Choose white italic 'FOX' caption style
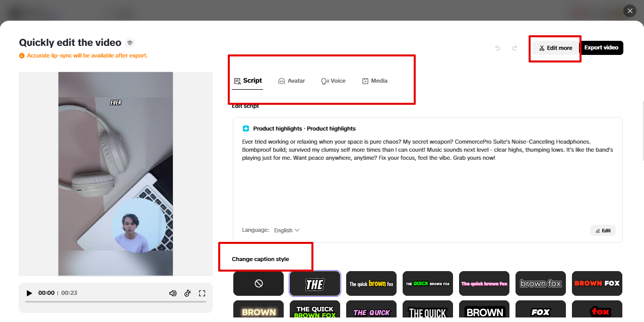The width and height of the screenshot is (644, 322). click(541, 309)
